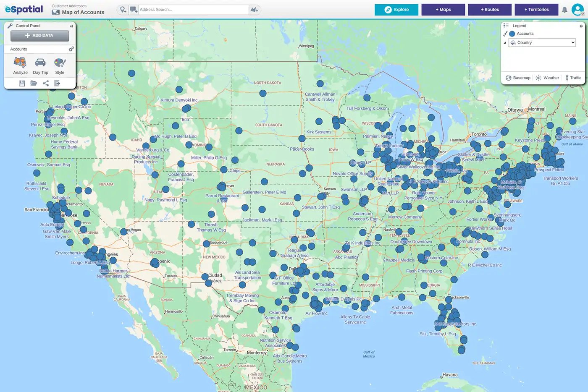Image resolution: width=588 pixels, height=392 pixels.
Task: Click the Kirk Systems map label
Action: [x=319, y=132]
